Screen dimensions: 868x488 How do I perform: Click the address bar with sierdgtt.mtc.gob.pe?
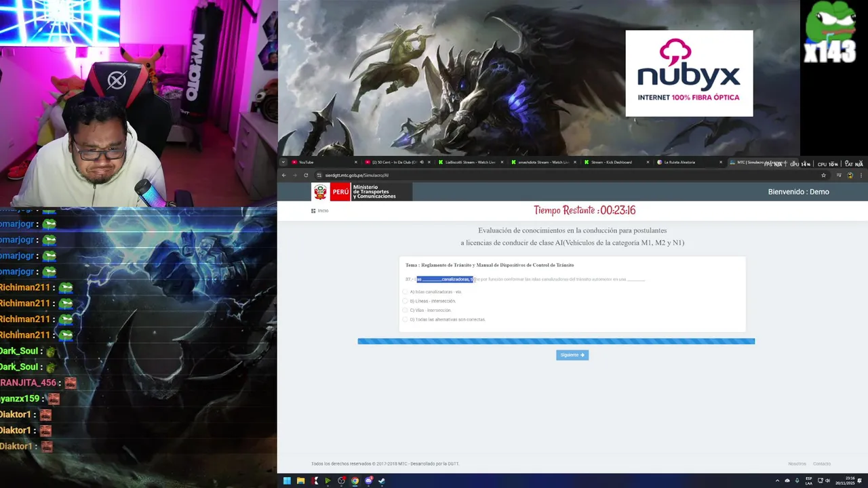tap(570, 175)
